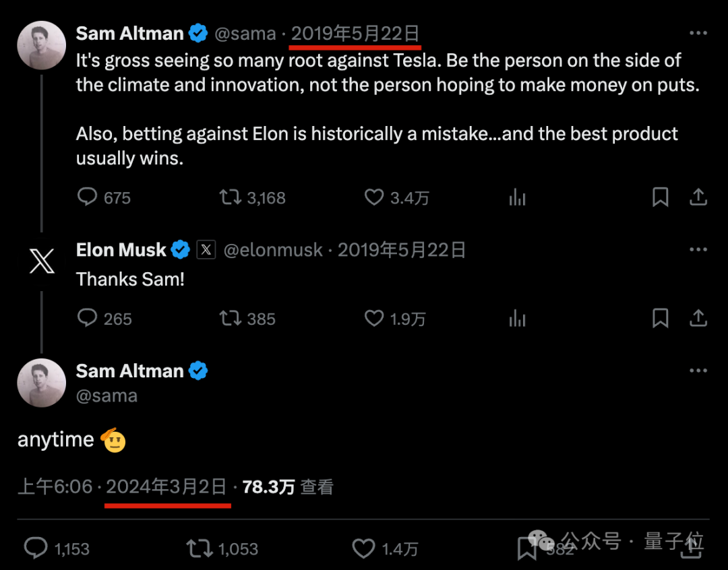Open the reply icon showing 1,153

pyautogui.click(x=37, y=548)
